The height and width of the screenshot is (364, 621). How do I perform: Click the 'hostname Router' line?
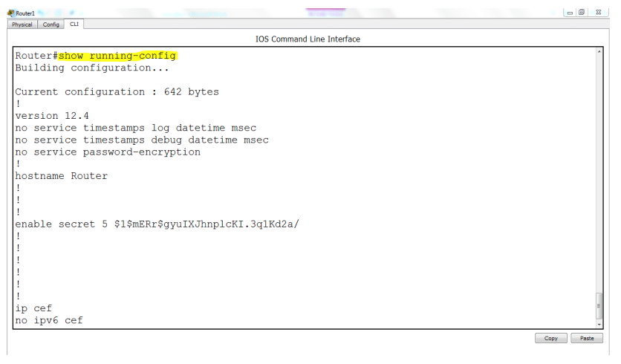point(61,176)
